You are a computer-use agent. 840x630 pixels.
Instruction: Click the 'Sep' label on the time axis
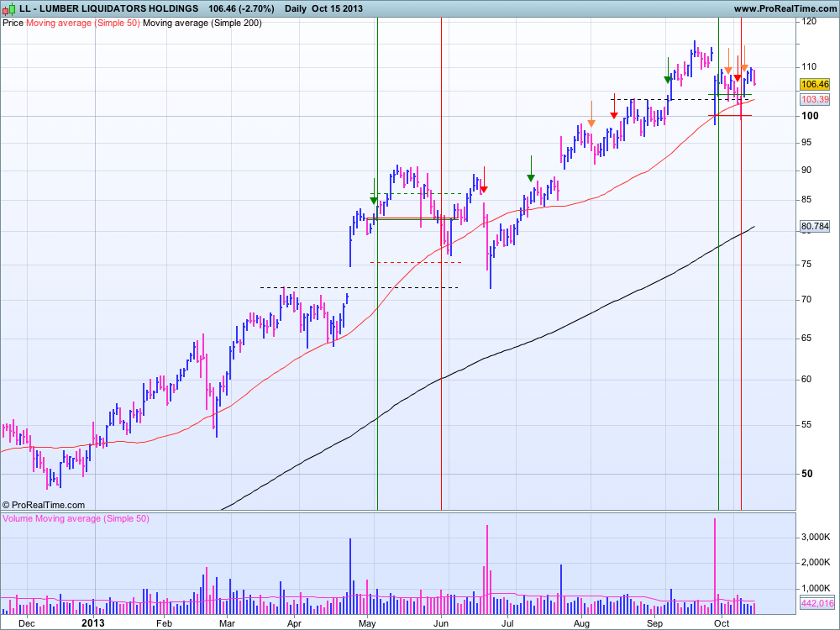pyautogui.click(x=654, y=623)
